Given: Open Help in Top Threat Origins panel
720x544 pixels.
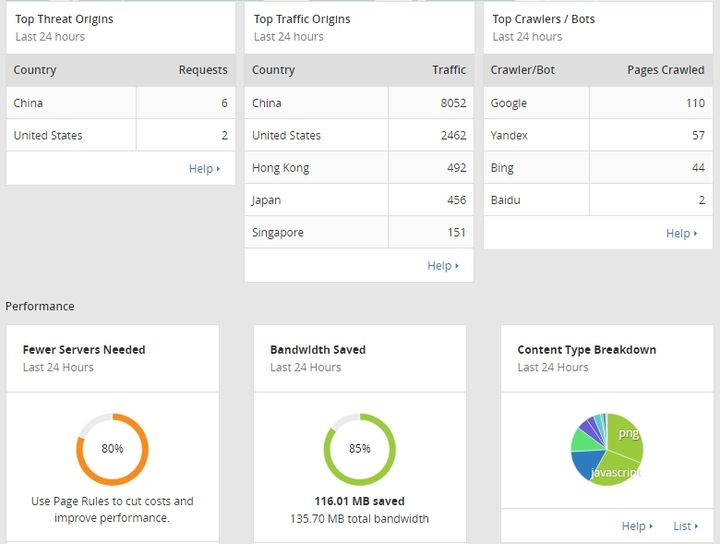Looking at the screenshot, I should 204,169.
